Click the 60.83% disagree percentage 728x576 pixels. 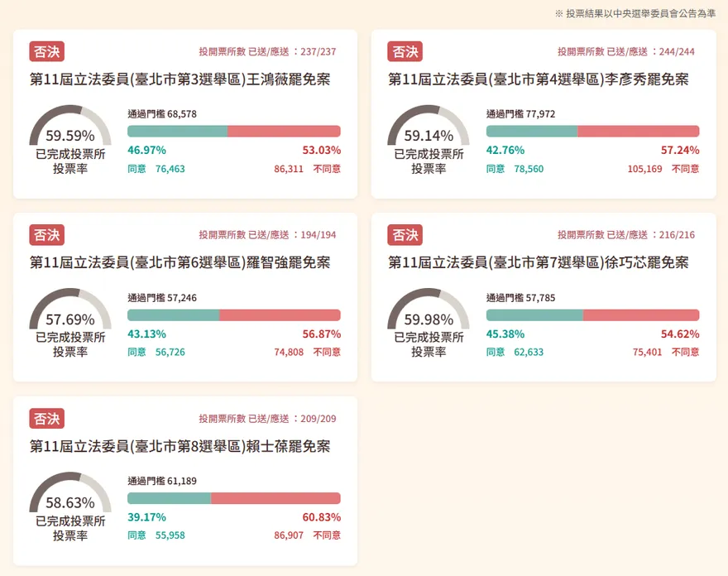321,517
